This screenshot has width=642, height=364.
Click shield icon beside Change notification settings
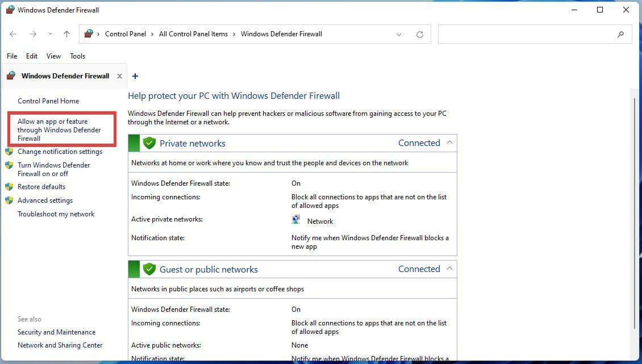point(9,152)
